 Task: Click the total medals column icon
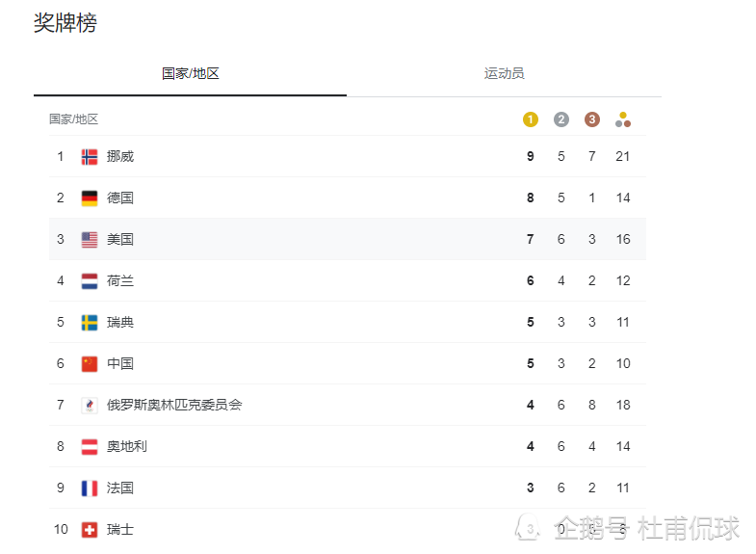[623, 119]
